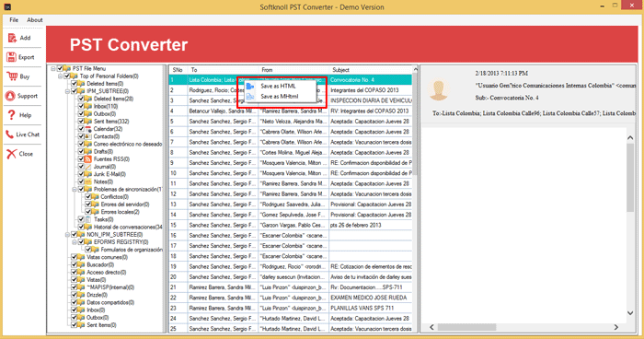Toggle the Top of Personal Folders checkbox
The image size is (644, 339).
(x=67, y=76)
